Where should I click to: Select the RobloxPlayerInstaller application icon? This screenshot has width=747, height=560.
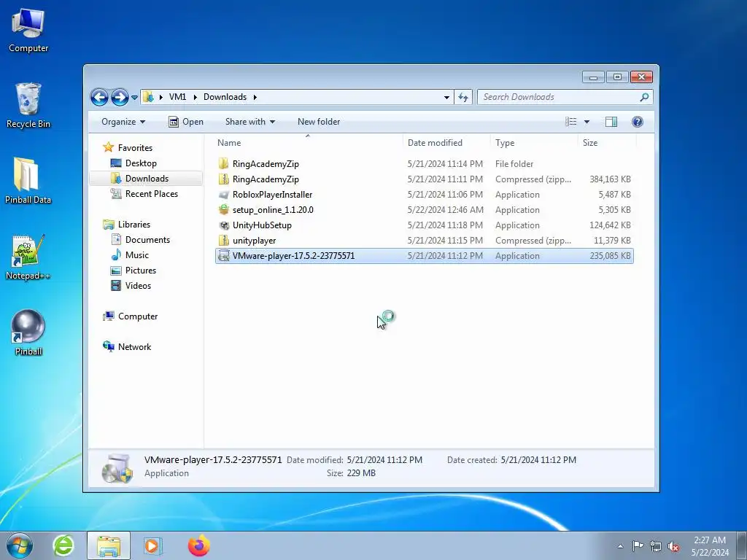[223, 194]
